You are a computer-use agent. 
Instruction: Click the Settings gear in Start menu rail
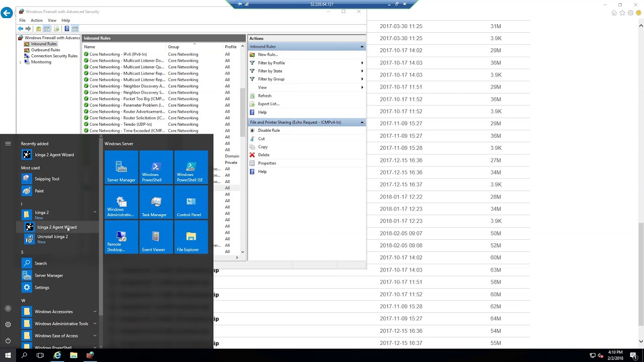tap(8, 324)
